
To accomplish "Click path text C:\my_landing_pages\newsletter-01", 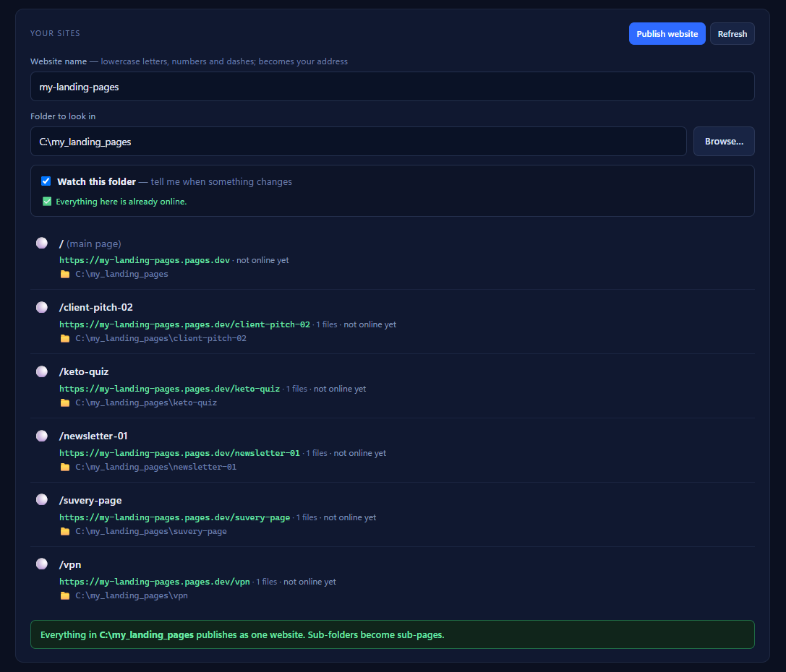I will click(156, 467).
